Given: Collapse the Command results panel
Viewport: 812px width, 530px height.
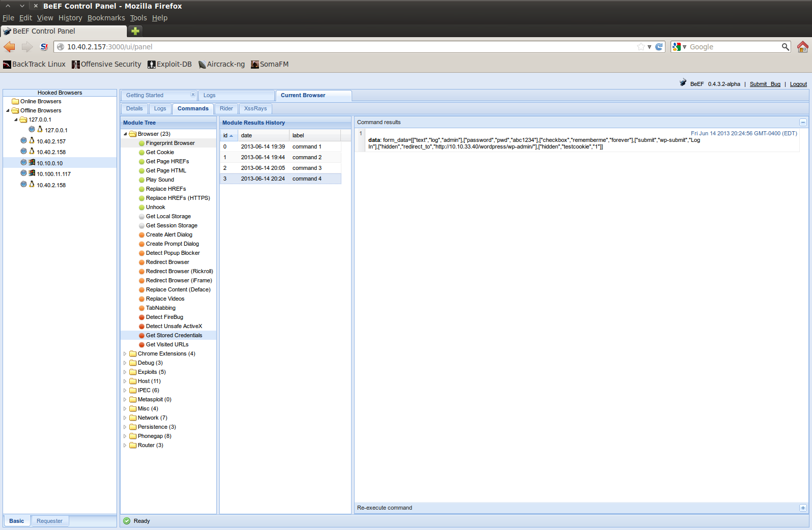Looking at the screenshot, I should coord(803,122).
